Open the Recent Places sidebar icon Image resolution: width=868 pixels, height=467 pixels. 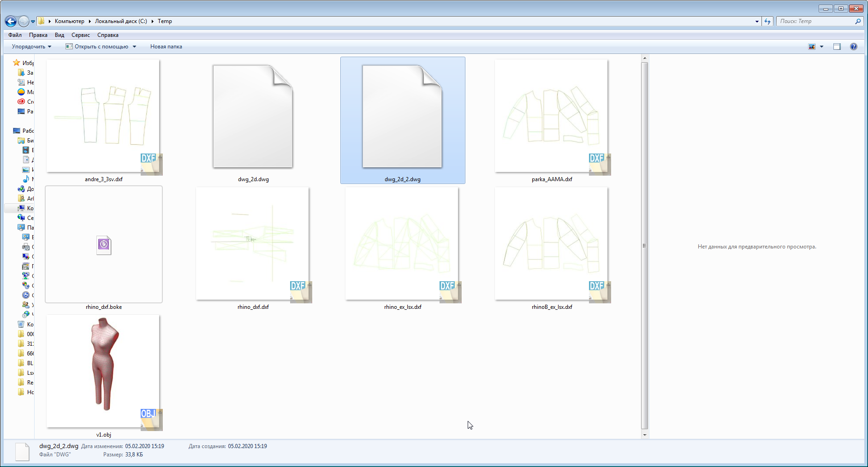click(21, 82)
